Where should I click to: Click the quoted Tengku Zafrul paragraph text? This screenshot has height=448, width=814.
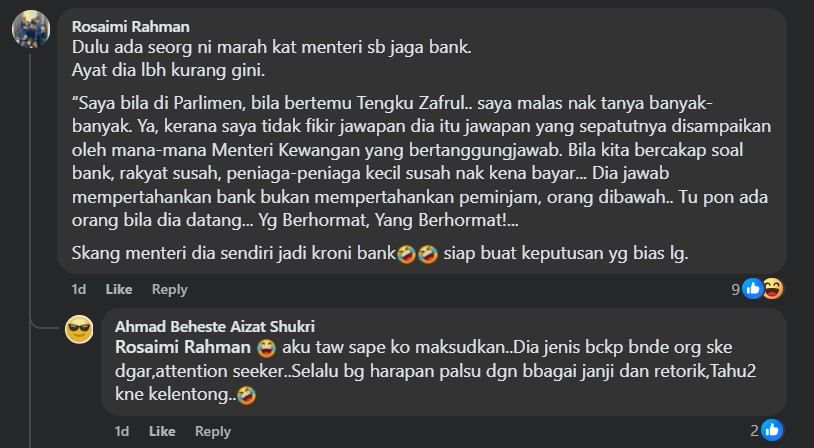421,161
